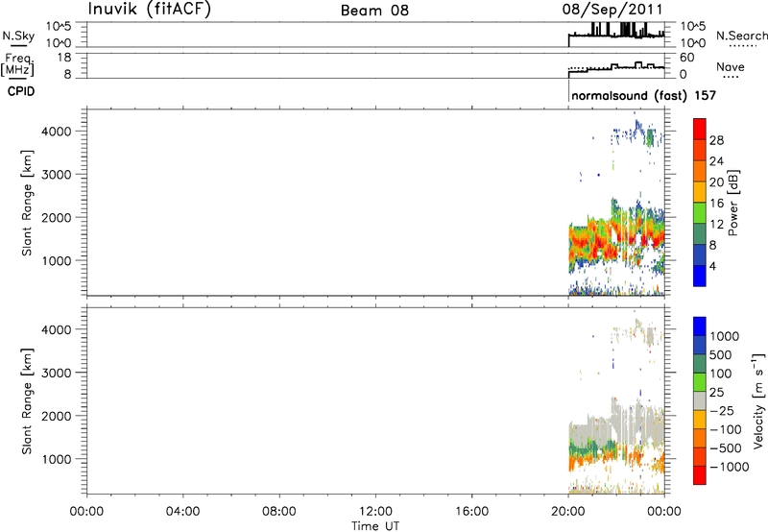
Task: Pick the gray −25 to 25 Velocity segment
Action: (700, 400)
